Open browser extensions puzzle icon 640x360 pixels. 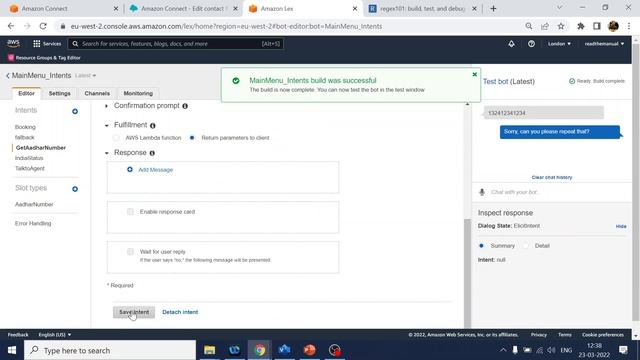click(x=581, y=26)
